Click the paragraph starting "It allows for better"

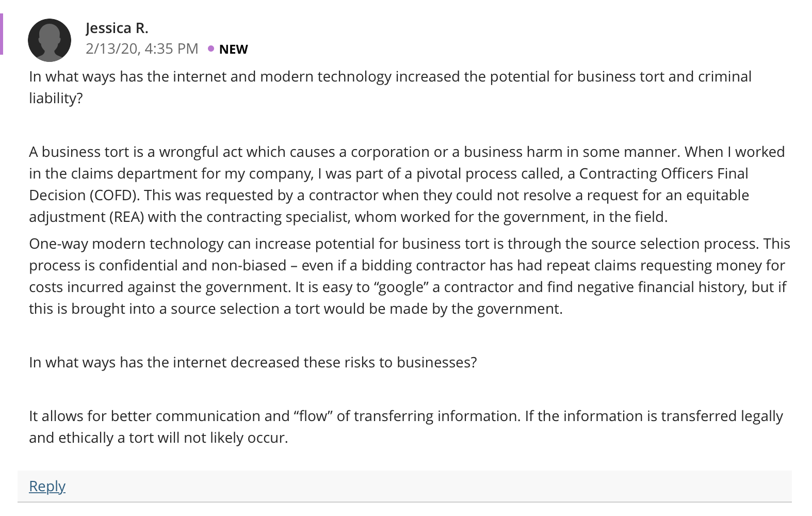coord(406,427)
